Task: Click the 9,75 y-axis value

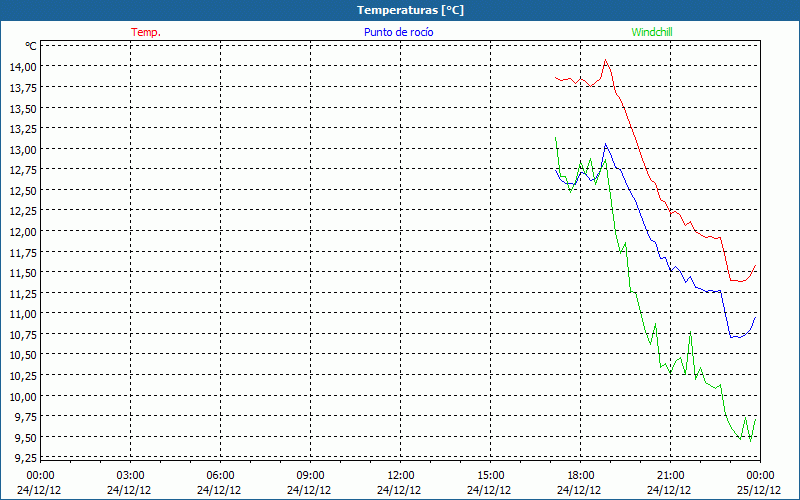Action: pos(25,417)
